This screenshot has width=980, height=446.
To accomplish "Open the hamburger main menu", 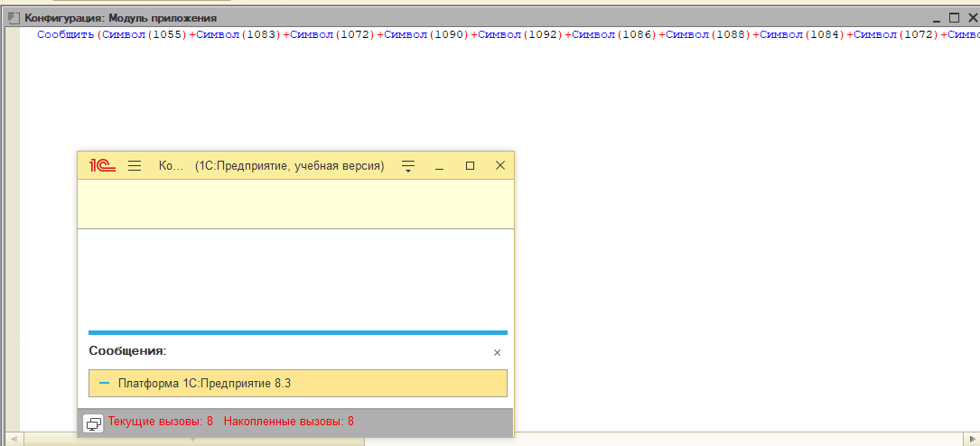I will click(135, 165).
